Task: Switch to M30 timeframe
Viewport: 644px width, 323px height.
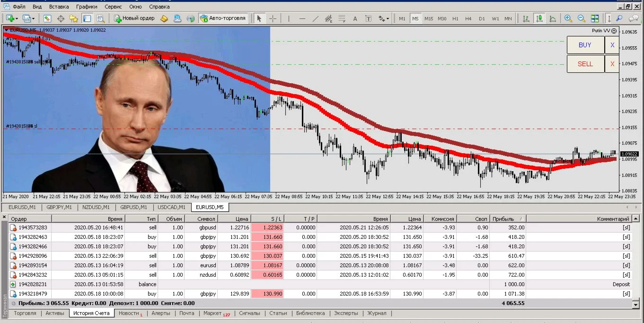Action: click(442, 18)
